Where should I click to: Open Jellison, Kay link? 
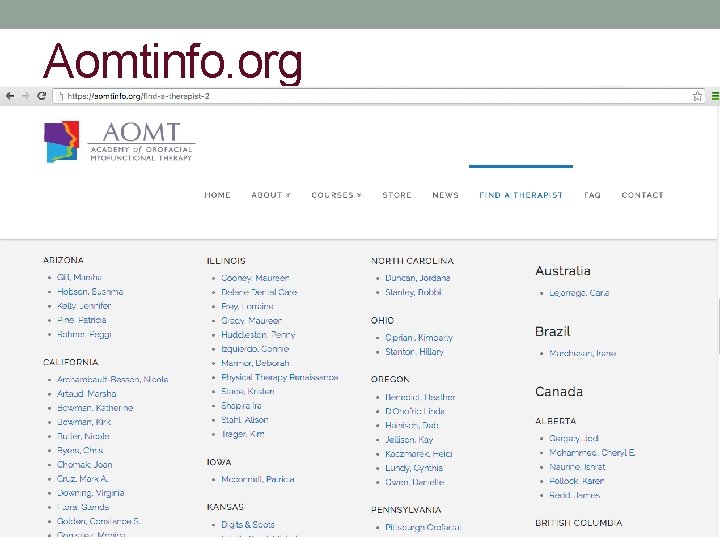409,440
